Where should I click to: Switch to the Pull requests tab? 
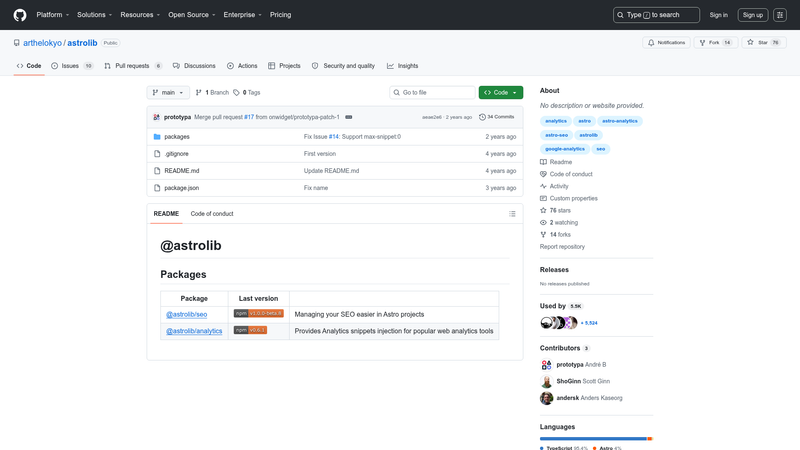133,66
